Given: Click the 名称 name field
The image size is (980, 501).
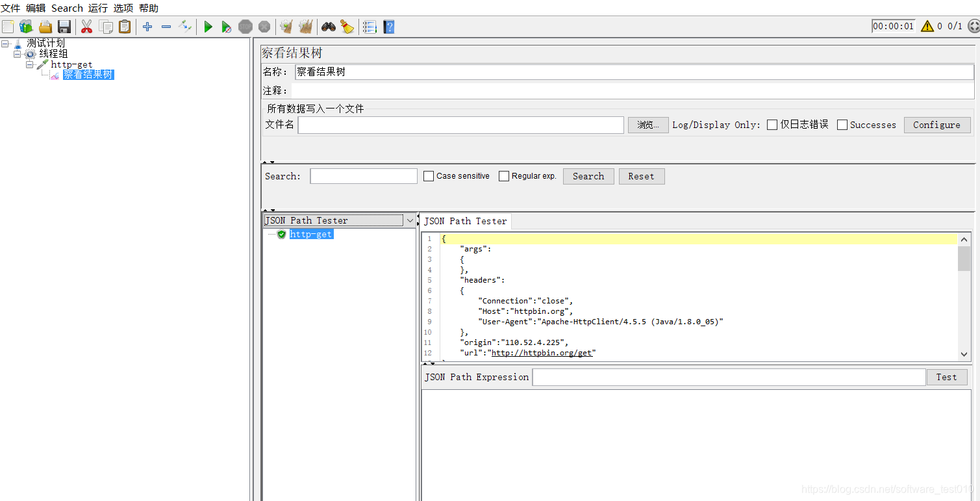Looking at the screenshot, I should click(x=634, y=72).
